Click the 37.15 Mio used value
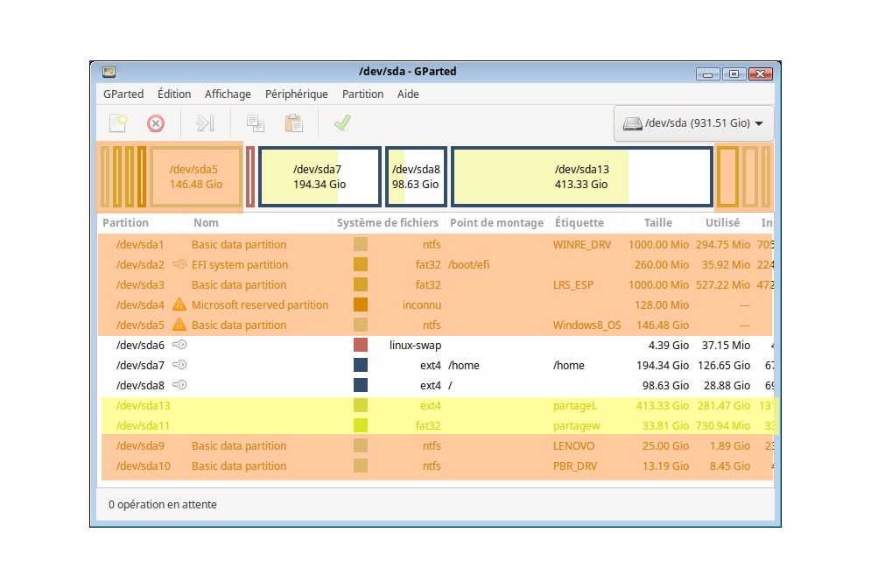The image size is (871, 588). 726,345
